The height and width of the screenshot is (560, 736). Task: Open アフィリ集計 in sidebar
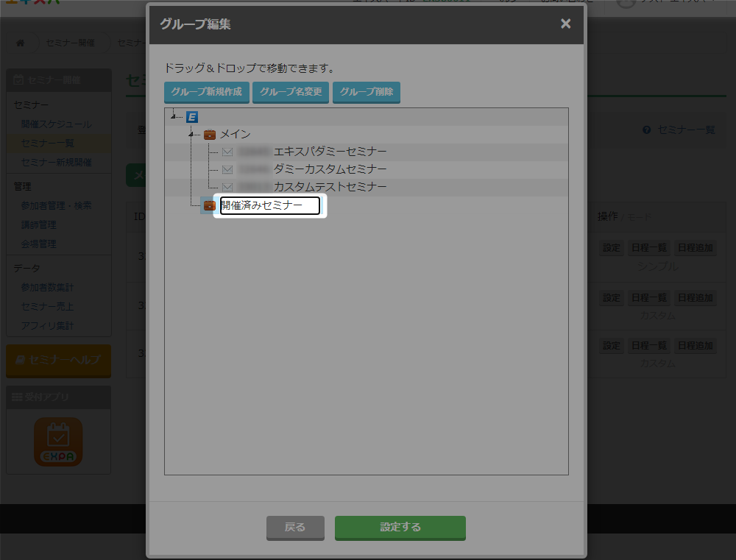click(x=47, y=326)
